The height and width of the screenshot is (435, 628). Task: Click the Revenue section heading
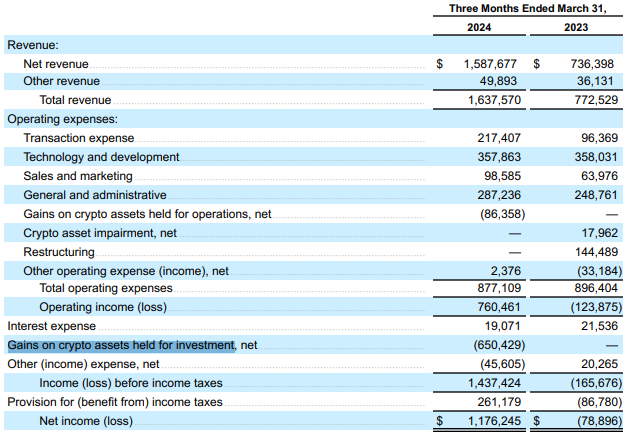33,45
